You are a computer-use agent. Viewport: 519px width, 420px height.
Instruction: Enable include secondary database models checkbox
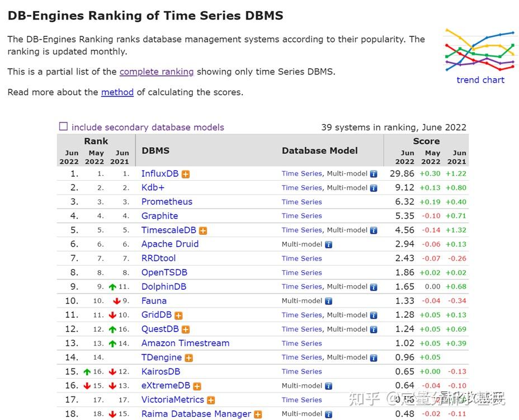click(x=63, y=126)
